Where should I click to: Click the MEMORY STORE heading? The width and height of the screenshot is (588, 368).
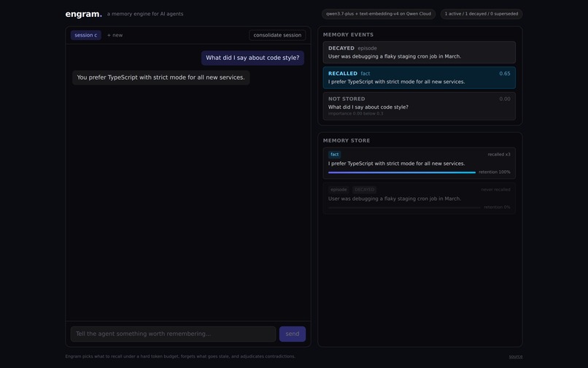click(346, 140)
